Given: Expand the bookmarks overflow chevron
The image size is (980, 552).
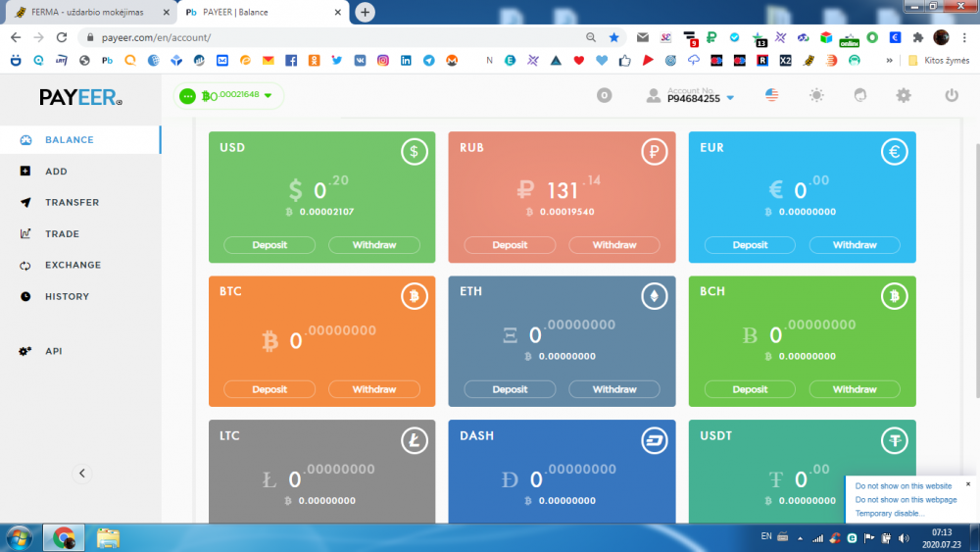Looking at the screenshot, I should [x=889, y=61].
